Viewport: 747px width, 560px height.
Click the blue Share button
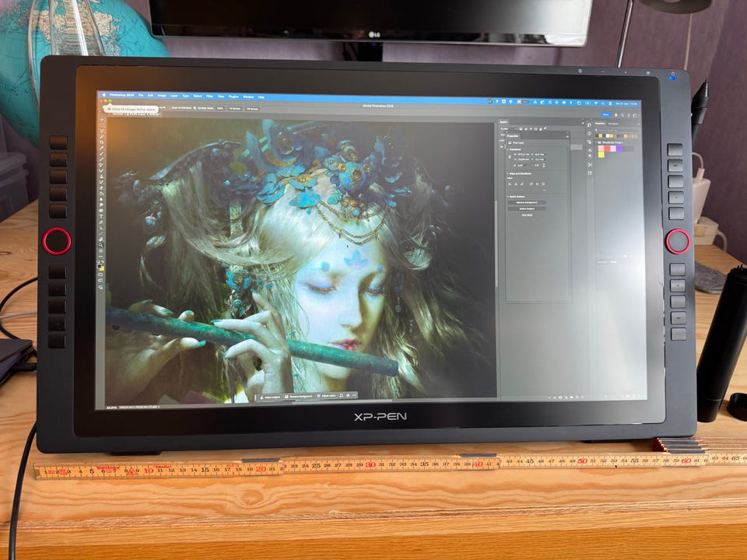pos(605,115)
